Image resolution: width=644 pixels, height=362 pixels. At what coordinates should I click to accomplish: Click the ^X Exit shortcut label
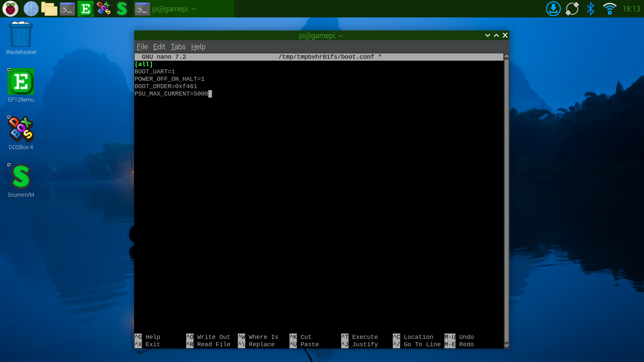click(148, 344)
